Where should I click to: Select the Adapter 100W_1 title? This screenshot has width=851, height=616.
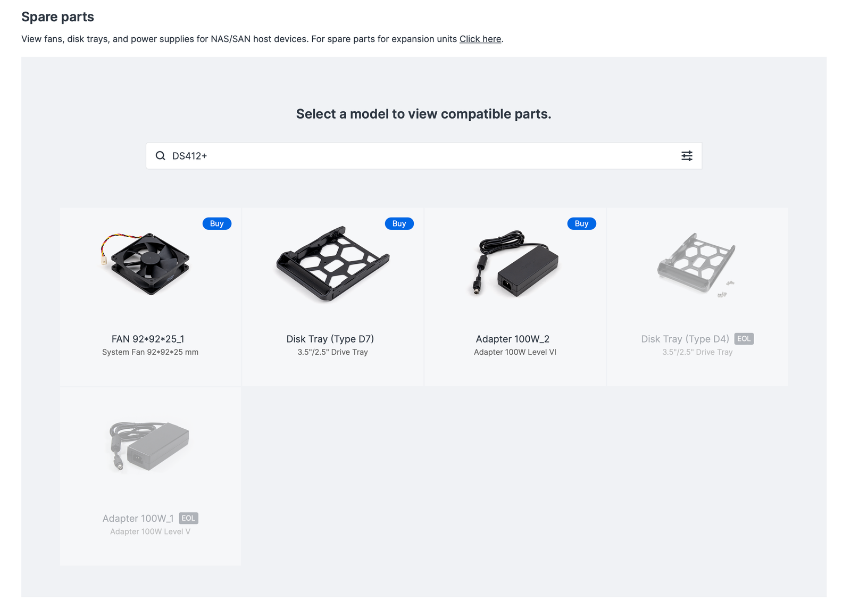138,518
